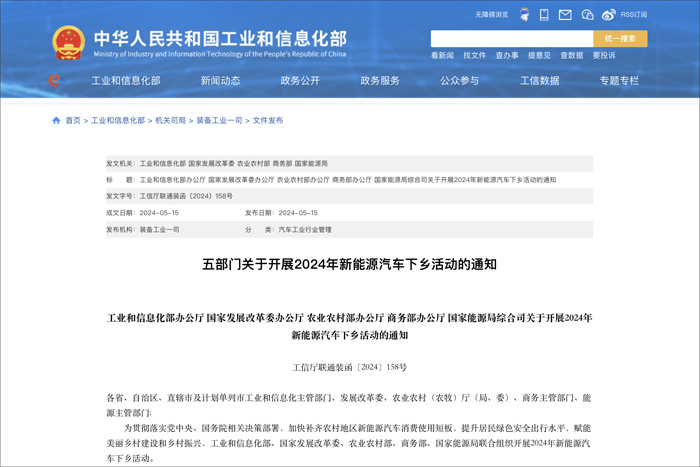Open the WeChat icon
The width and height of the screenshot is (700, 467).
(588, 15)
